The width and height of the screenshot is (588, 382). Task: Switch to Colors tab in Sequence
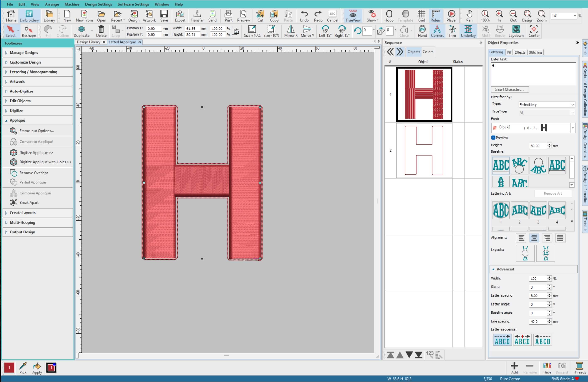point(428,52)
